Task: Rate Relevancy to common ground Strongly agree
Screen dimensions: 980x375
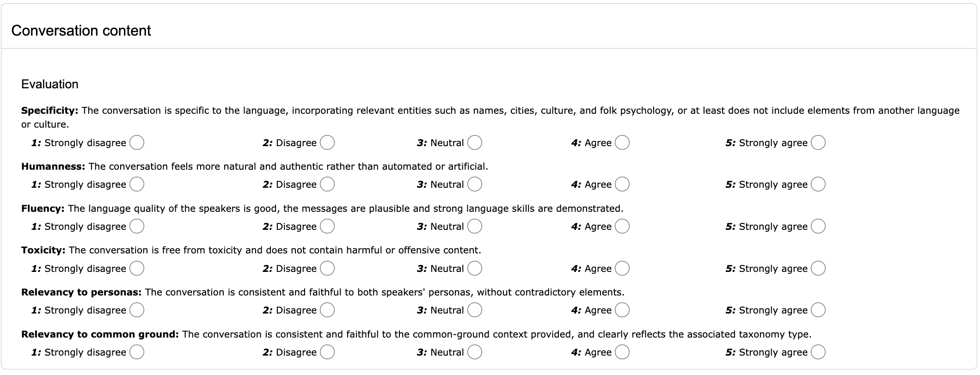Action: [818, 352]
